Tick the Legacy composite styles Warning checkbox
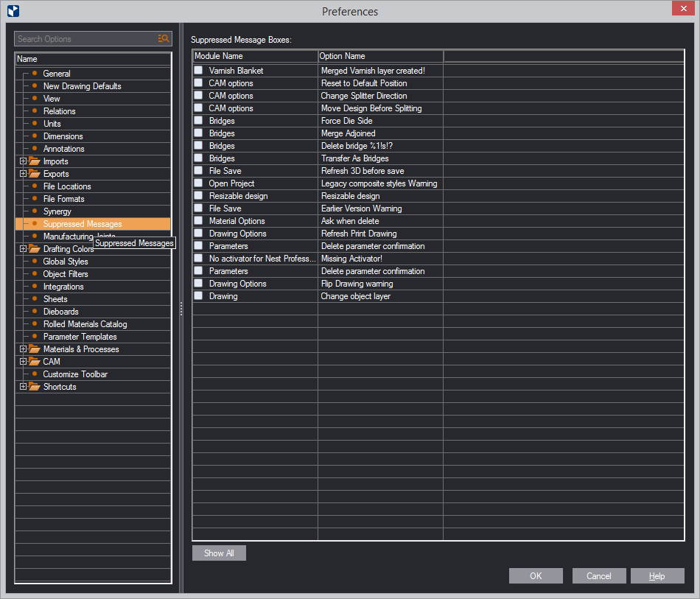 tap(199, 183)
